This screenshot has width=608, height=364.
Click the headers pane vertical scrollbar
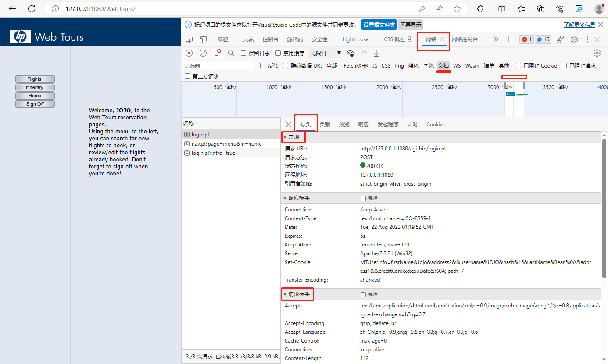[604, 208]
